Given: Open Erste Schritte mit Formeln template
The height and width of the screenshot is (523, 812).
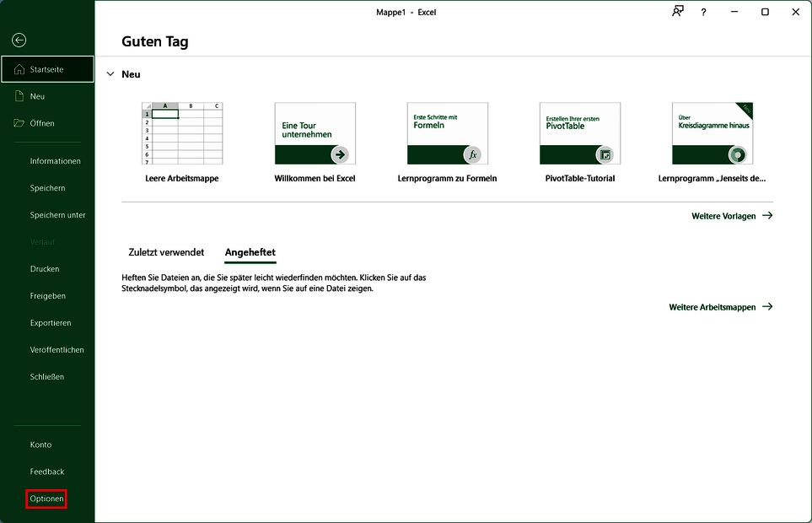Looking at the screenshot, I should pyautogui.click(x=448, y=133).
